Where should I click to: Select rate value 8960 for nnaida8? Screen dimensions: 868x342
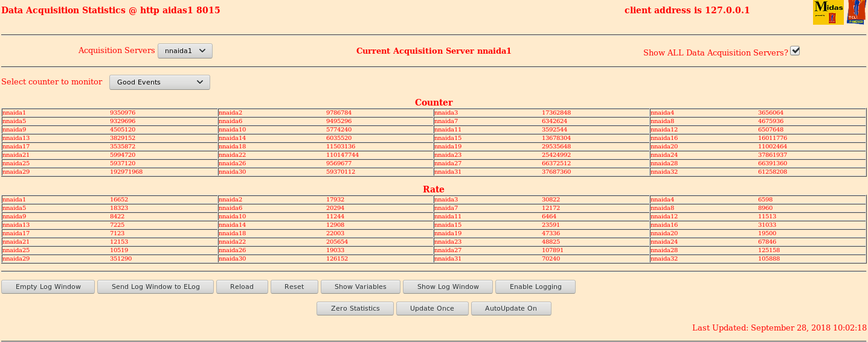[x=765, y=208]
